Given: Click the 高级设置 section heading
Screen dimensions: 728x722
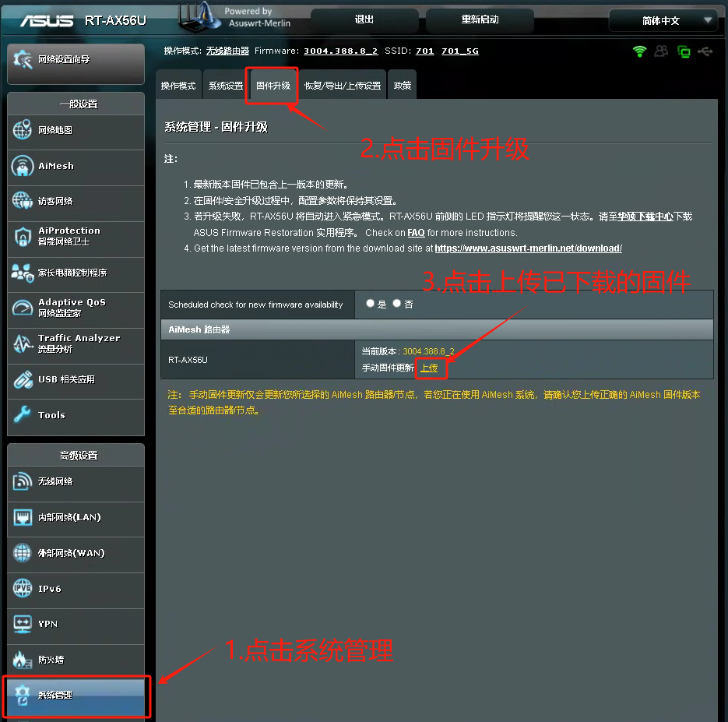Looking at the screenshot, I should pyautogui.click(x=79, y=456).
